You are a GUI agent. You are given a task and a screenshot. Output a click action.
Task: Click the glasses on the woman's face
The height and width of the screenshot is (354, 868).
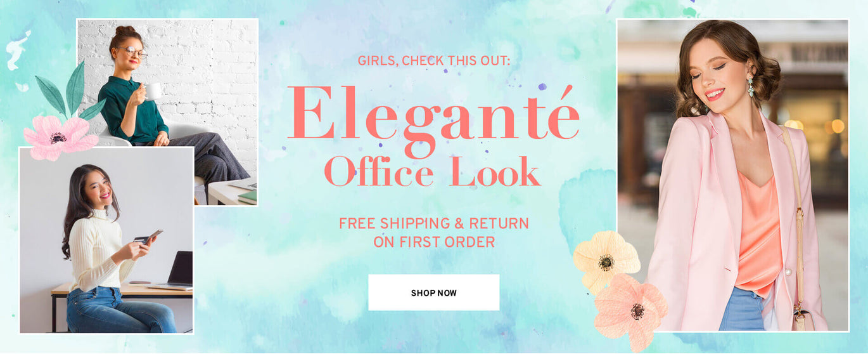pyautogui.click(x=133, y=52)
